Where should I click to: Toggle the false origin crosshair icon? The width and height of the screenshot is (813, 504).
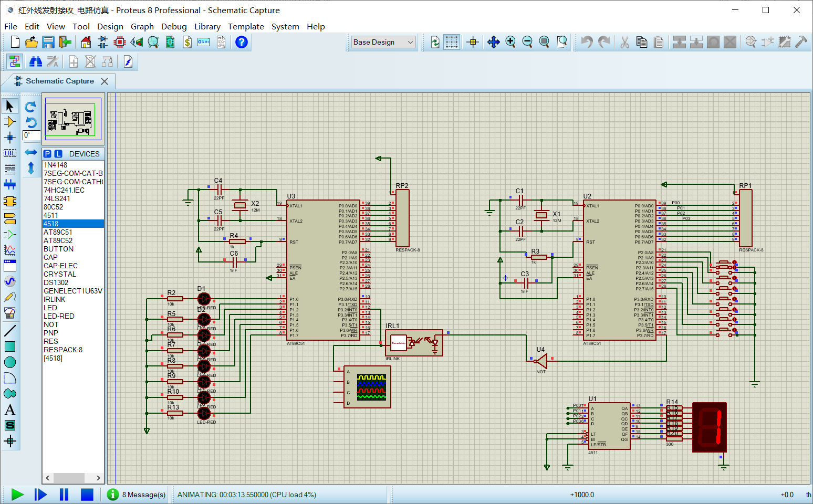click(473, 42)
